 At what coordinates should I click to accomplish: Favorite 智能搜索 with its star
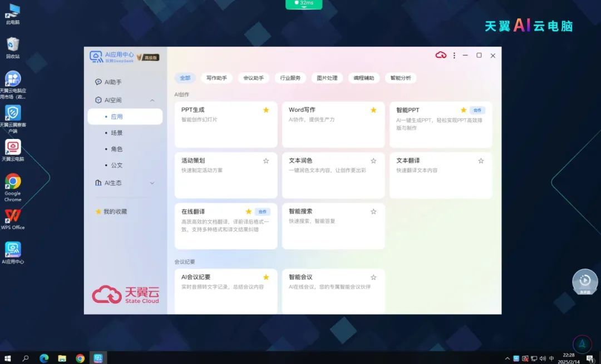point(373,211)
